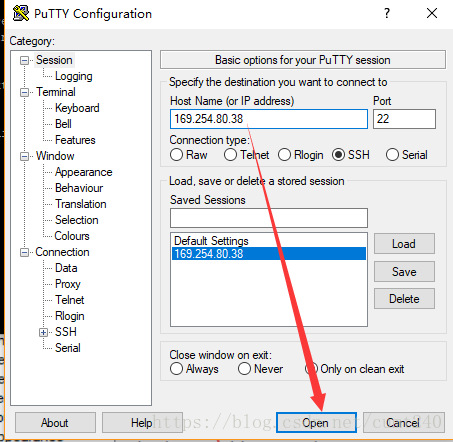Screen dimensions: 453x442
Task: Delete the selected saved session
Action: (404, 299)
